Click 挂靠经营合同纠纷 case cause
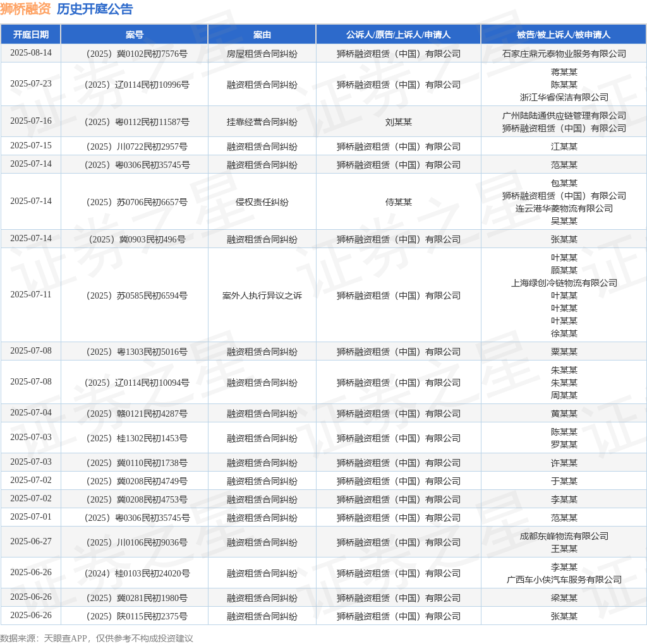The height and width of the screenshot is (644, 647). coord(262,122)
